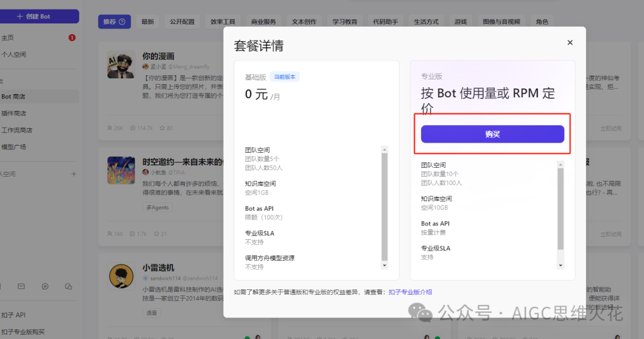Click the 小鱿鱼 author avatar

point(145,172)
